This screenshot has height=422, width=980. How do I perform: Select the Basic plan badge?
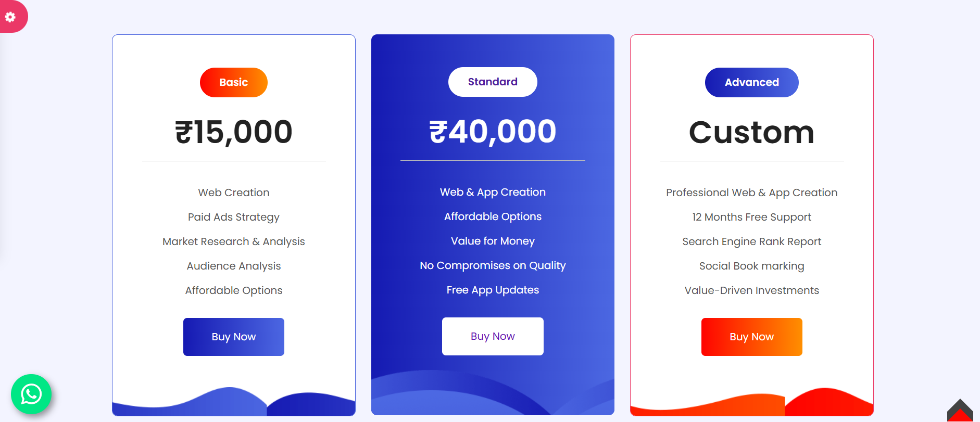point(233,82)
